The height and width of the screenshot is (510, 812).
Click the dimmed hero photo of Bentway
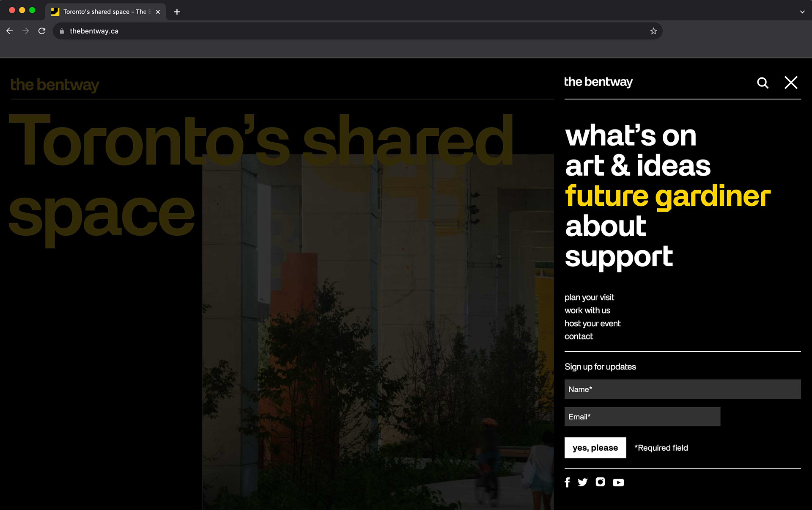(378, 332)
